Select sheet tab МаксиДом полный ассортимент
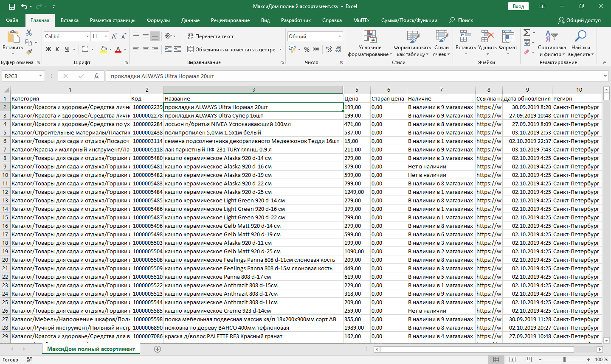This screenshot has height=364, width=611. pyautogui.click(x=91, y=349)
